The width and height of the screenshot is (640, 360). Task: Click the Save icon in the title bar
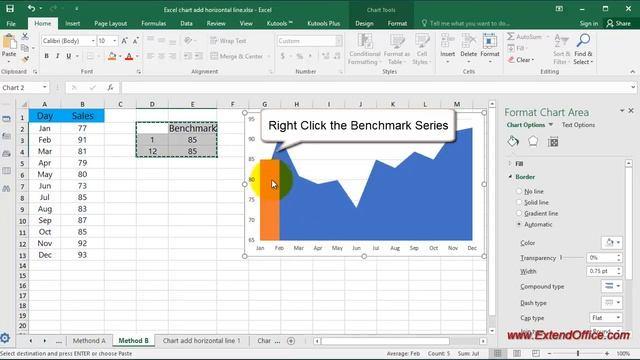click(10, 9)
